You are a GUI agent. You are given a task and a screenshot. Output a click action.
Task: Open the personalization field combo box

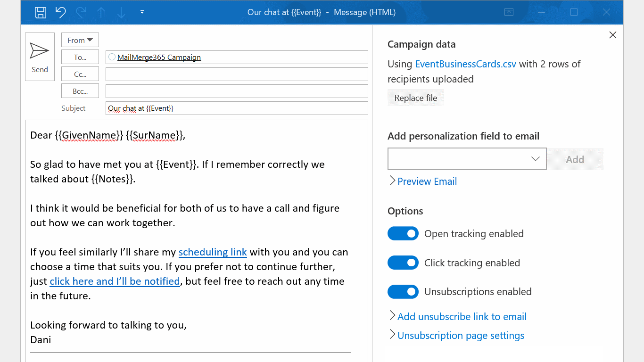click(x=467, y=159)
